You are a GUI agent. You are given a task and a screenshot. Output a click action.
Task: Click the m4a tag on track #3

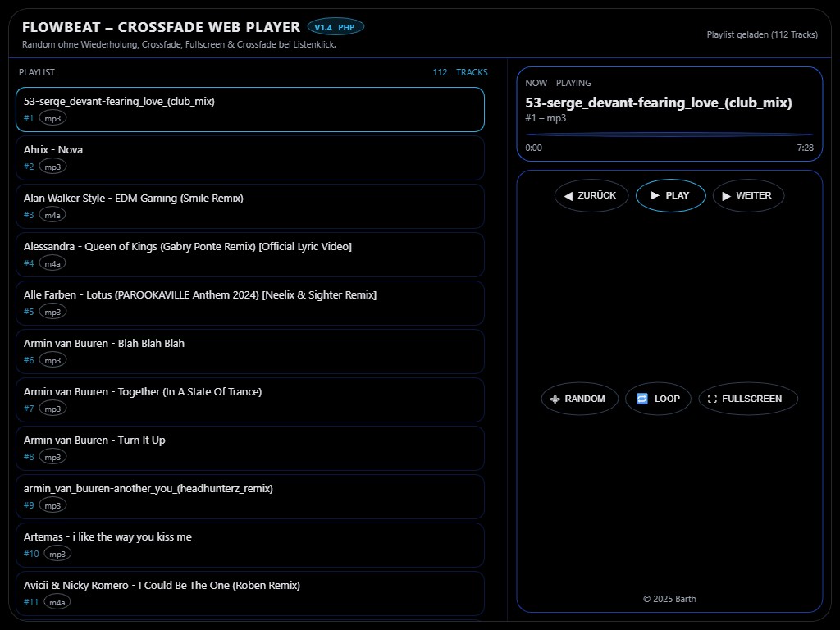tap(52, 215)
